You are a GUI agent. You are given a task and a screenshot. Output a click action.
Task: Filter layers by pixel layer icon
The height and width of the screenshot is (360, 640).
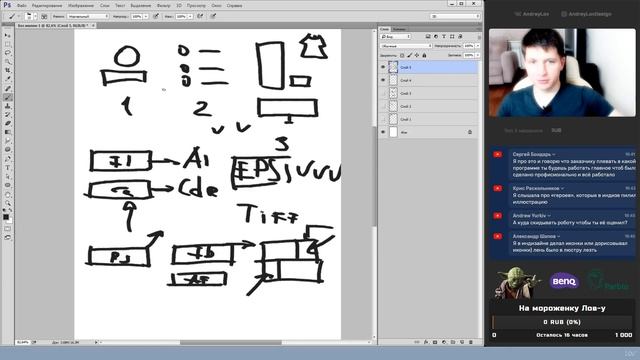coord(428,37)
